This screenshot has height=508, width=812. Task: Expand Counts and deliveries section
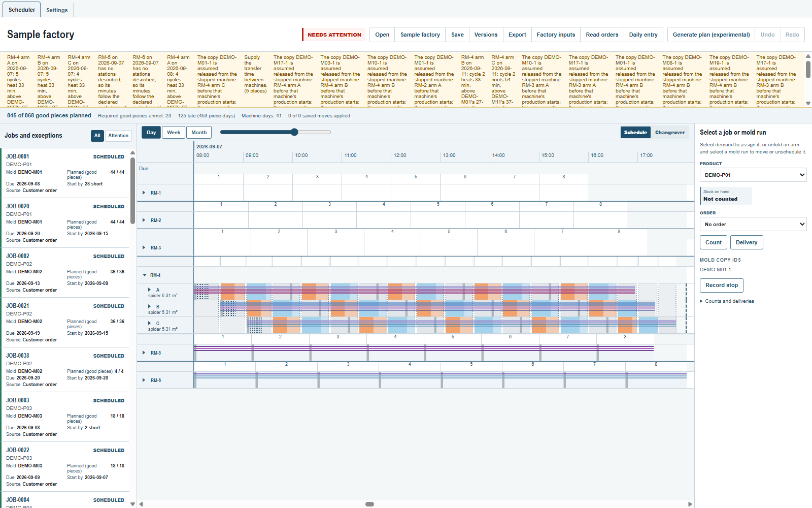click(727, 301)
